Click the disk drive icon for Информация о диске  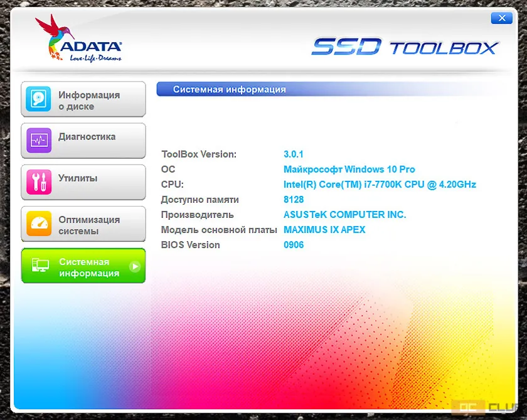38,99
